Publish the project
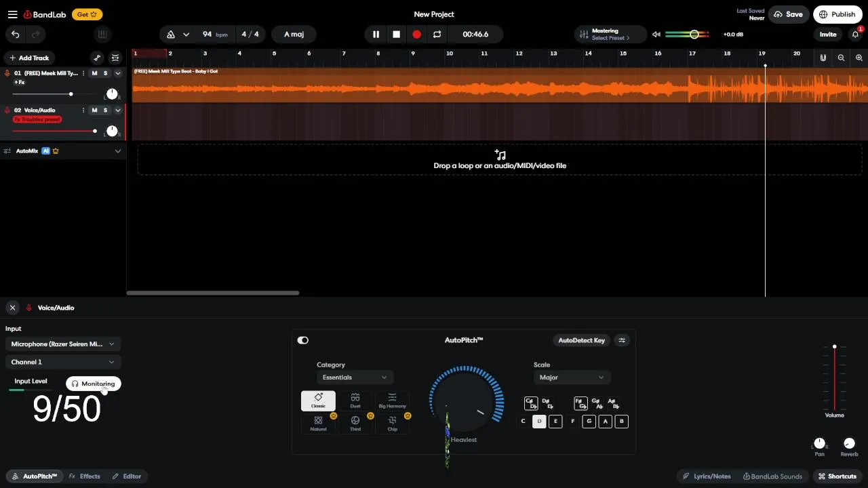 tap(837, 14)
